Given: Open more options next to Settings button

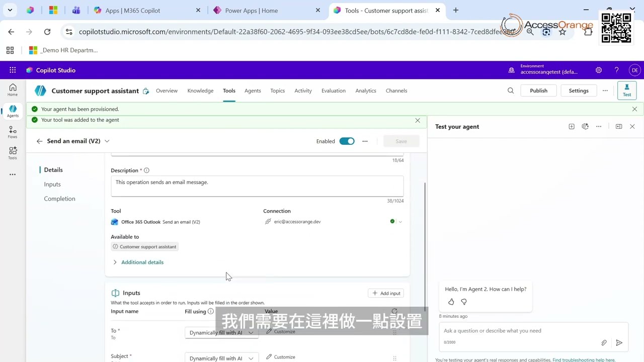Looking at the screenshot, I should 605,91.
